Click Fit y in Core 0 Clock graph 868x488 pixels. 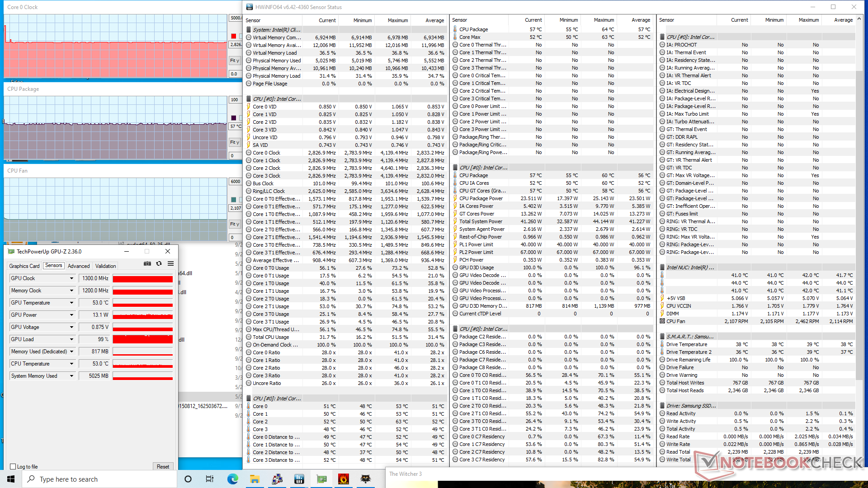235,61
